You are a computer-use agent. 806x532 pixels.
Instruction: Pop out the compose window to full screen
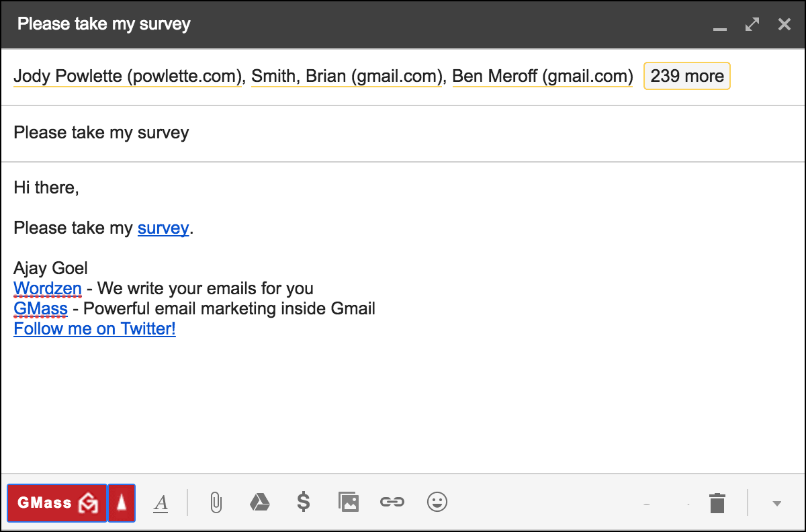point(752,25)
